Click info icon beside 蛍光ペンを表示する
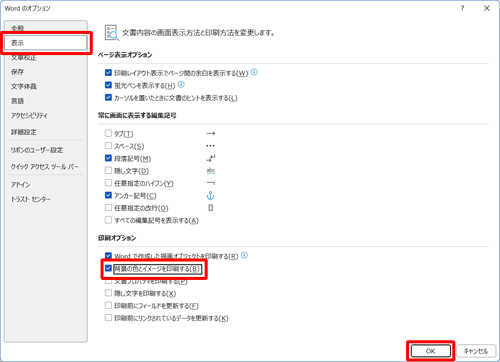The width and height of the screenshot is (500, 362). tap(181, 85)
